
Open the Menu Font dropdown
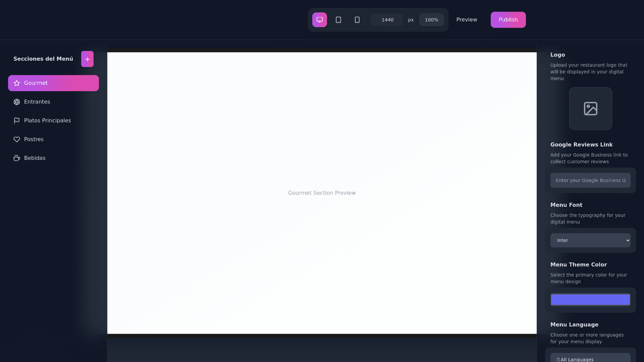click(590, 240)
